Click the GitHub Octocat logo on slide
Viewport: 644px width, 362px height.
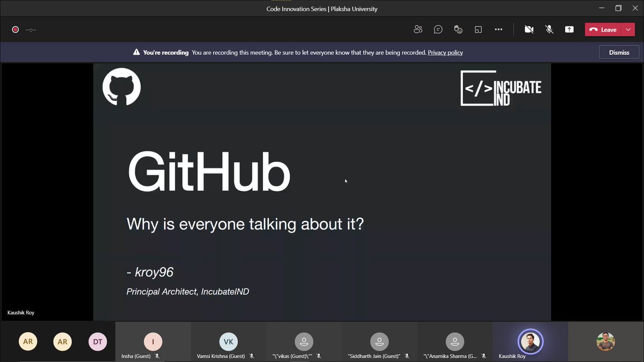122,86
